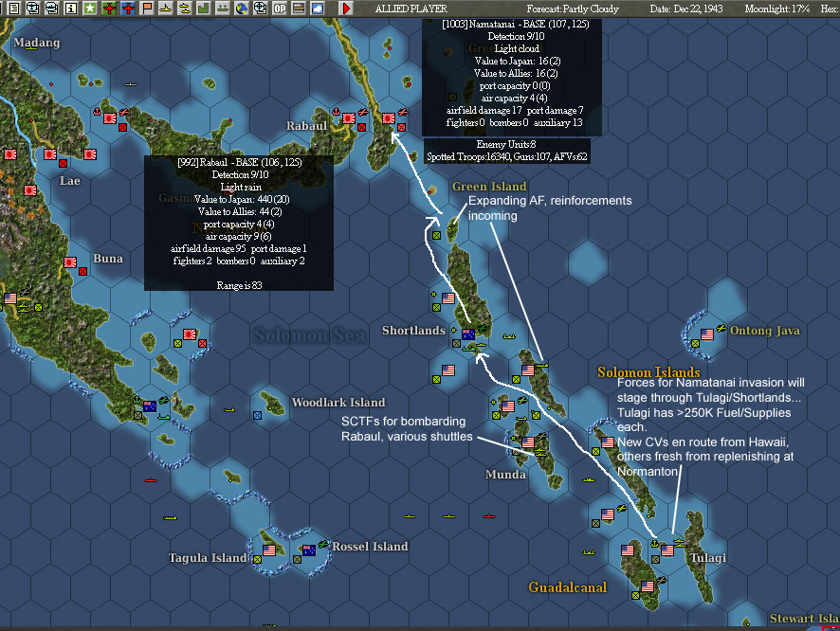Select the Japanese flag at Buna
840x631 pixels.
tap(70, 262)
